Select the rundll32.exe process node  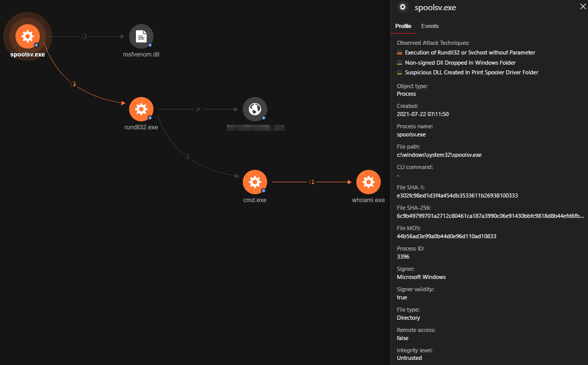pyautogui.click(x=141, y=109)
